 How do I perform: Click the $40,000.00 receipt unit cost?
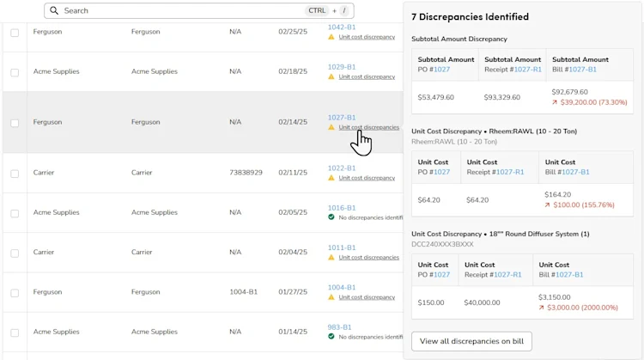pos(483,303)
